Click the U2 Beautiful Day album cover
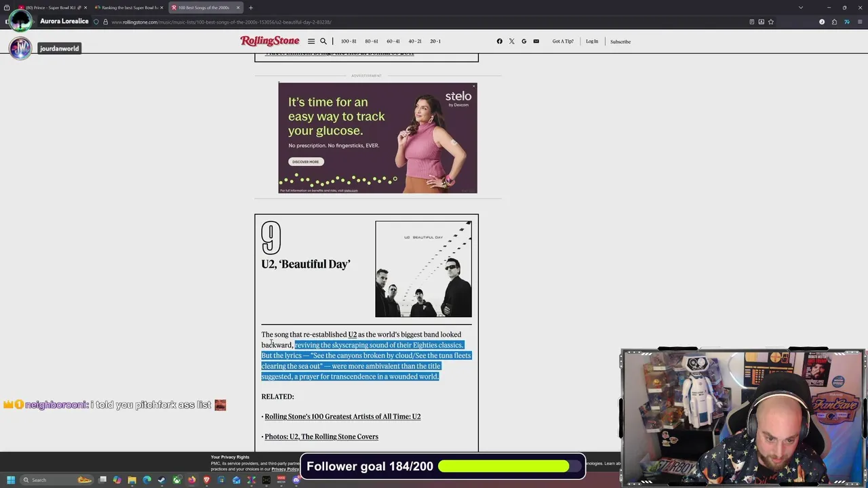868x488 pixels. point(423,269)
